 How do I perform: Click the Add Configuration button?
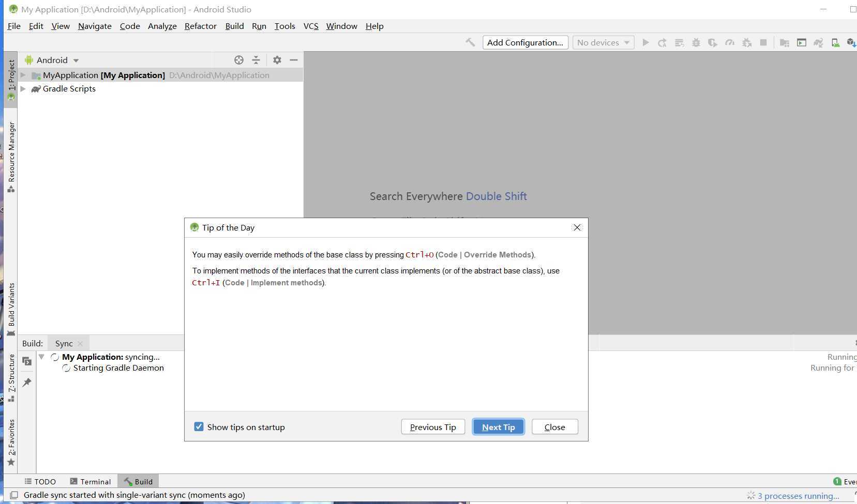525,42
